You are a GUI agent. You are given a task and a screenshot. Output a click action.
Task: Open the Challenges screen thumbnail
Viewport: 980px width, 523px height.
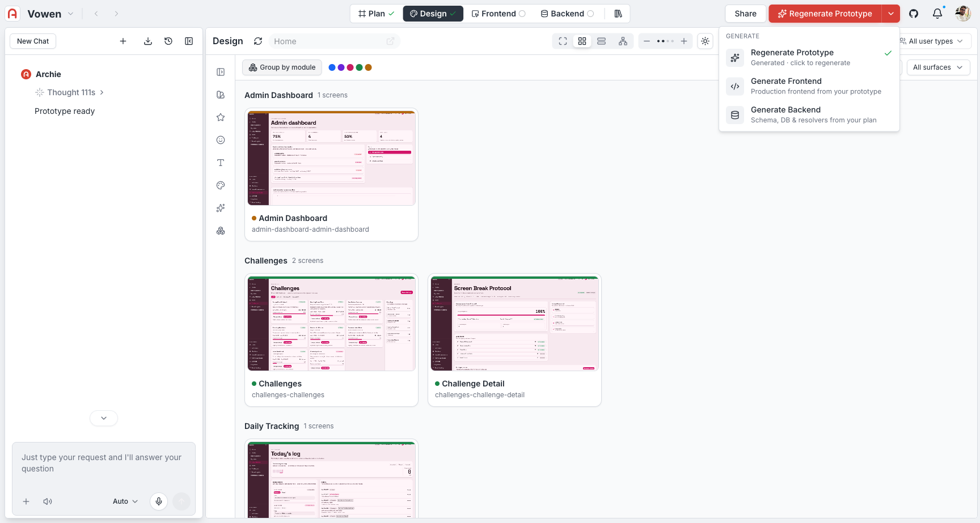332,324
